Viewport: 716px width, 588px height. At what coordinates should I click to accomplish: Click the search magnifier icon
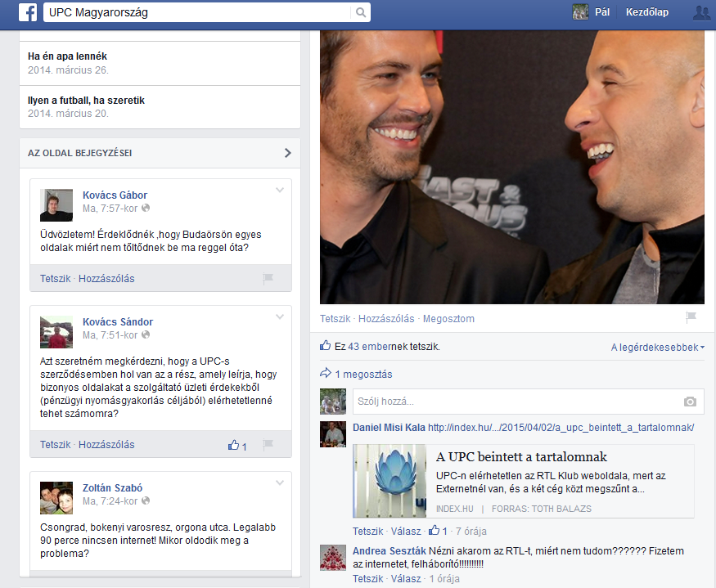click(361, 12)
